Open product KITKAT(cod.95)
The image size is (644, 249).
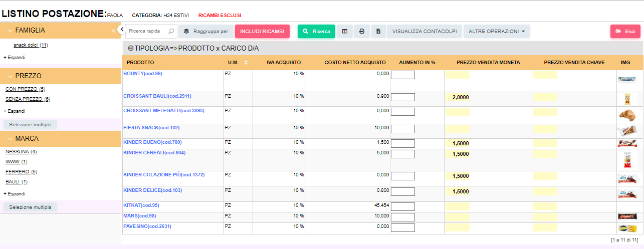point(141,205)
